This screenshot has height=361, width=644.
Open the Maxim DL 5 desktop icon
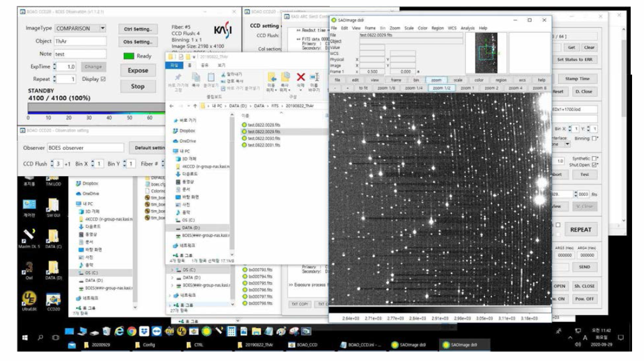[29, 236]
